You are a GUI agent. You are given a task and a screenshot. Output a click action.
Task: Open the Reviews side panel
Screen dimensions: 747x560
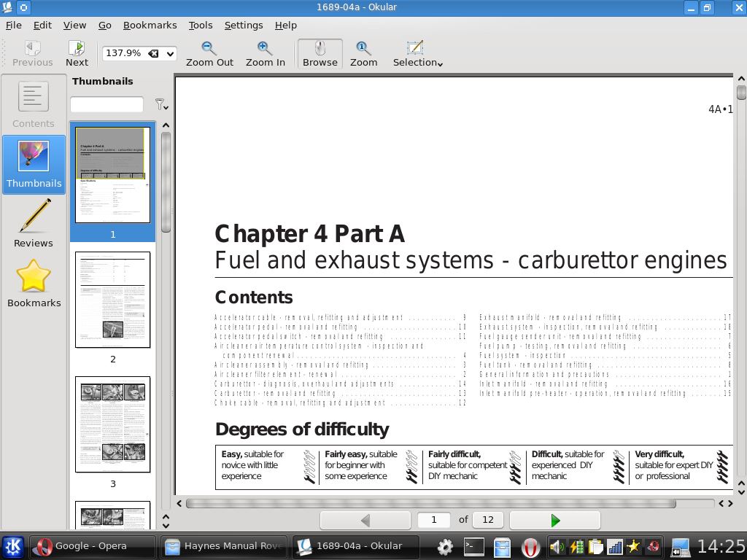(x=34, y=223)
